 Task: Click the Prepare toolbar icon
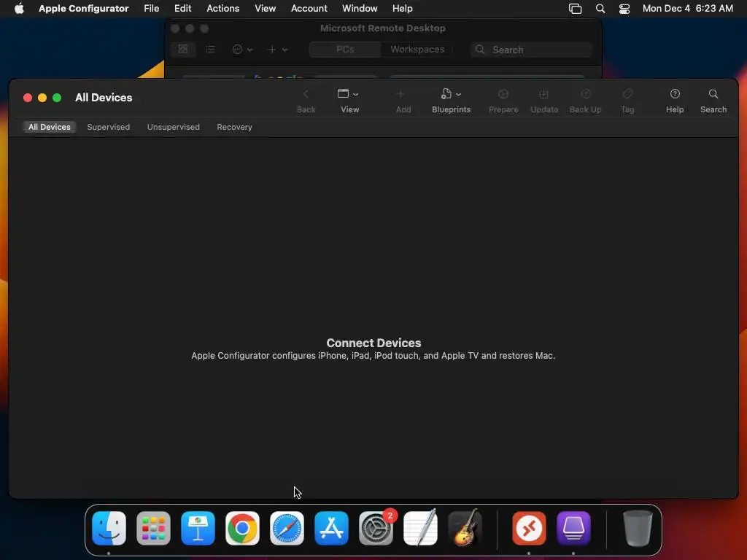tap(503, 94)
